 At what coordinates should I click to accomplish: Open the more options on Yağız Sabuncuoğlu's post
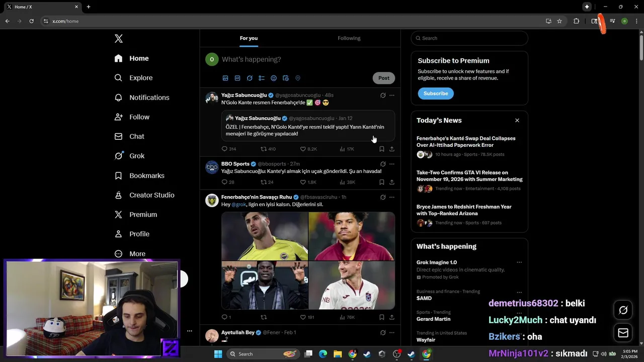click(x=392, y=95)
